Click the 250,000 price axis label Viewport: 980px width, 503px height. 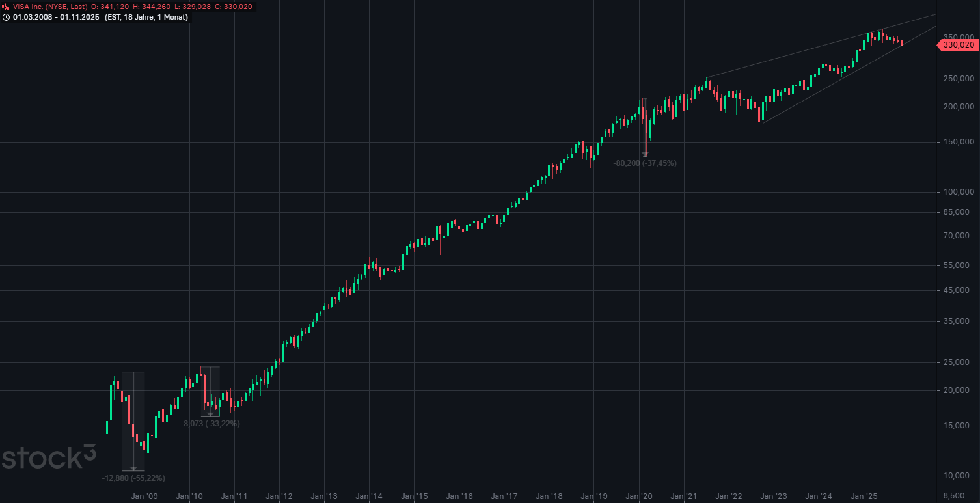pyautogui.click(x=959, y=79)
